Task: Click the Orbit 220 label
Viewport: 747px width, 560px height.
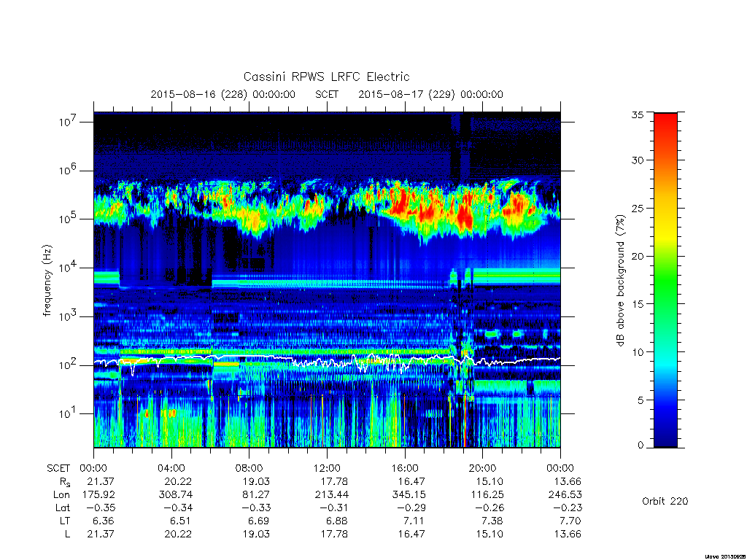Action: coord(665,501)
